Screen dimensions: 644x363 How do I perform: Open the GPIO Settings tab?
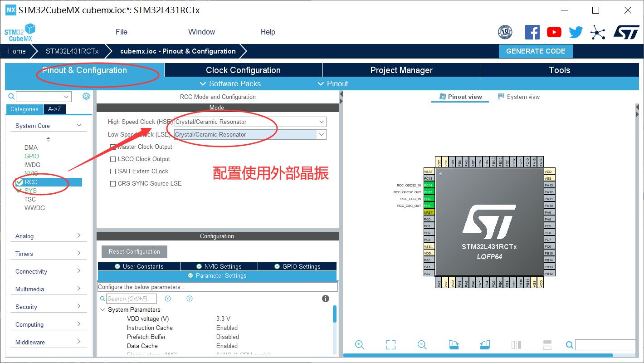coord(297,266)
